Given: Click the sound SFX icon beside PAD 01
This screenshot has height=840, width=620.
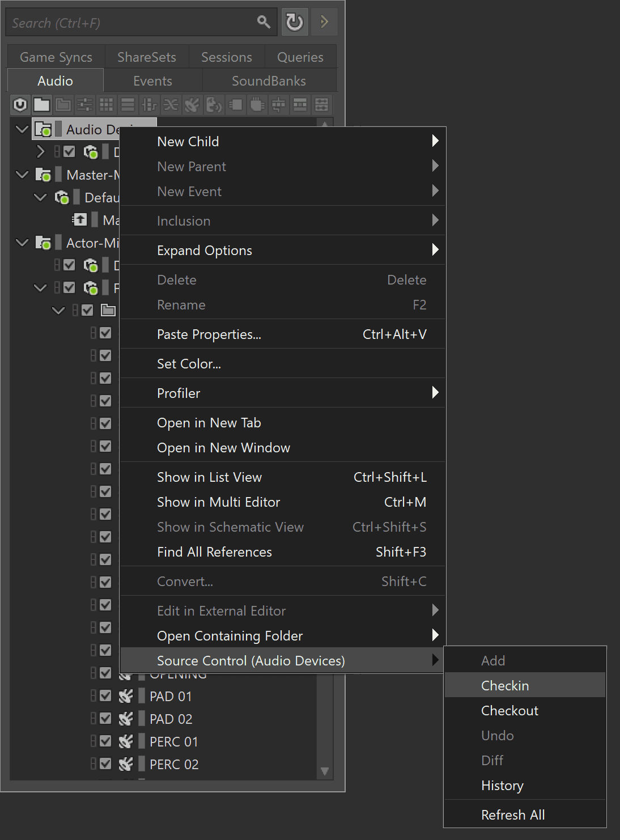Looking at the screenshot, I should pyautogui.click(x=126, y=696).
